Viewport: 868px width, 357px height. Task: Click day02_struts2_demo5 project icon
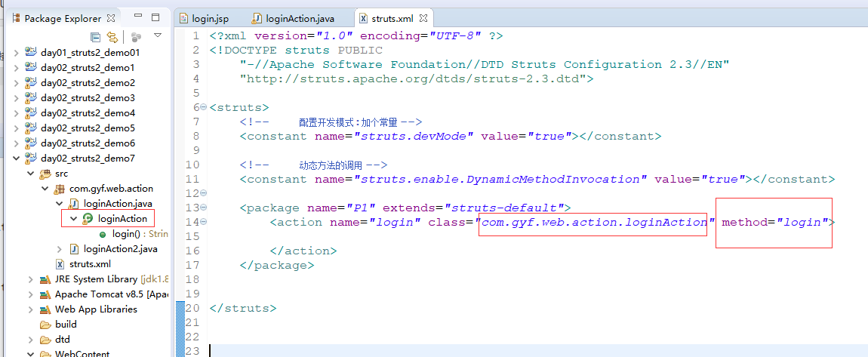pyautogui.click(x=30, y=128)
